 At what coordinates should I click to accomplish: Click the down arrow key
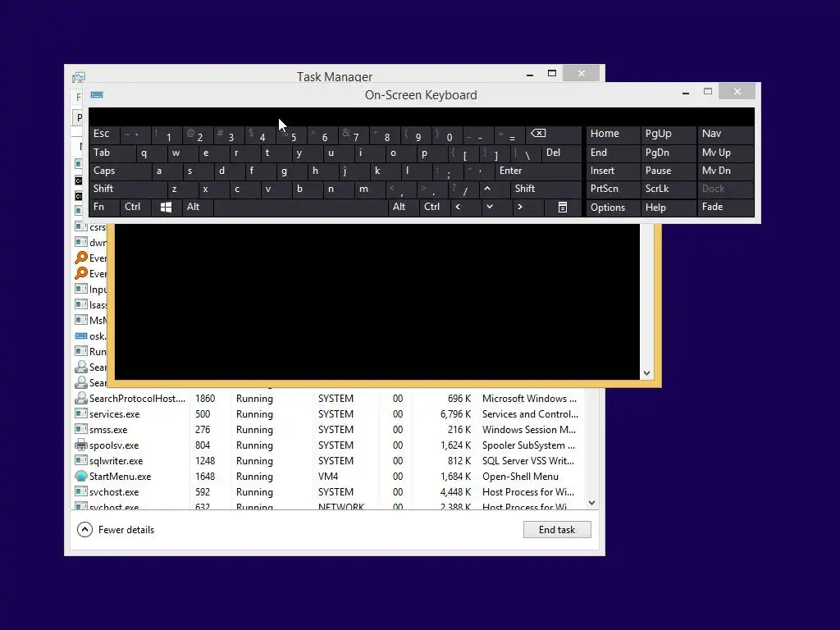489,207
